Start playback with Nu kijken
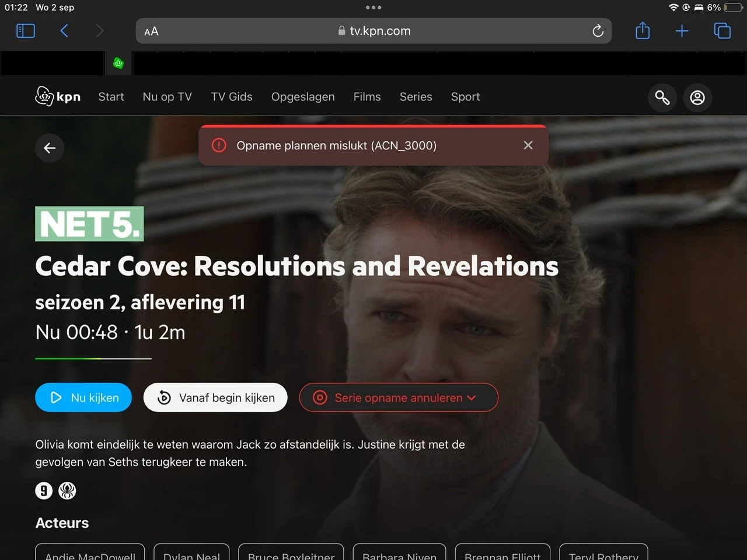 [x=83, y=397]
